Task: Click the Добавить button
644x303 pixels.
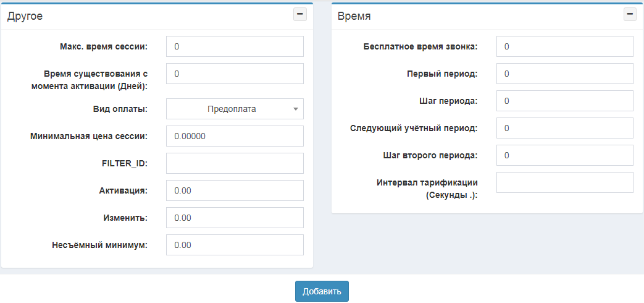Action: pos(322,291)
